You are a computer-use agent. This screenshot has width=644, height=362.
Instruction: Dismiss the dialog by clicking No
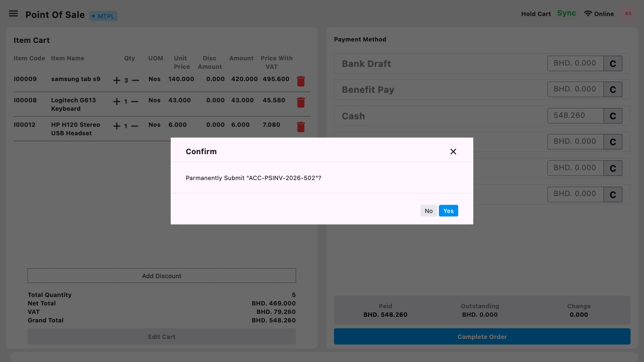428,211
